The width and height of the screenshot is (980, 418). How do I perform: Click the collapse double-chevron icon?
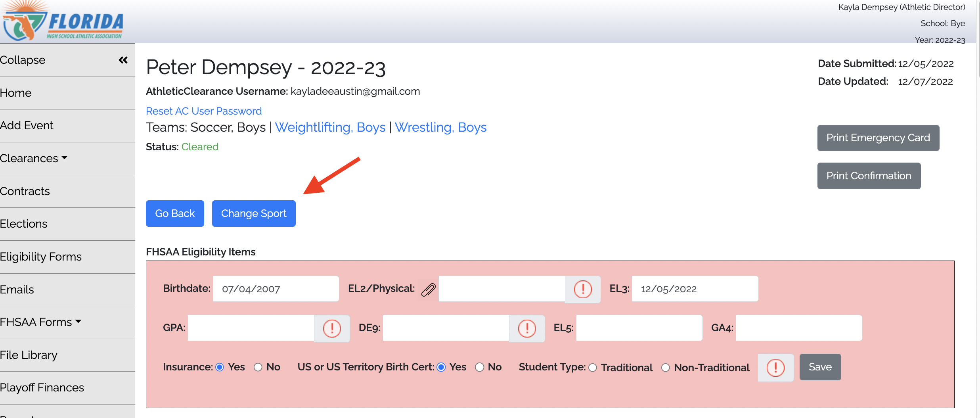point(123,60)
